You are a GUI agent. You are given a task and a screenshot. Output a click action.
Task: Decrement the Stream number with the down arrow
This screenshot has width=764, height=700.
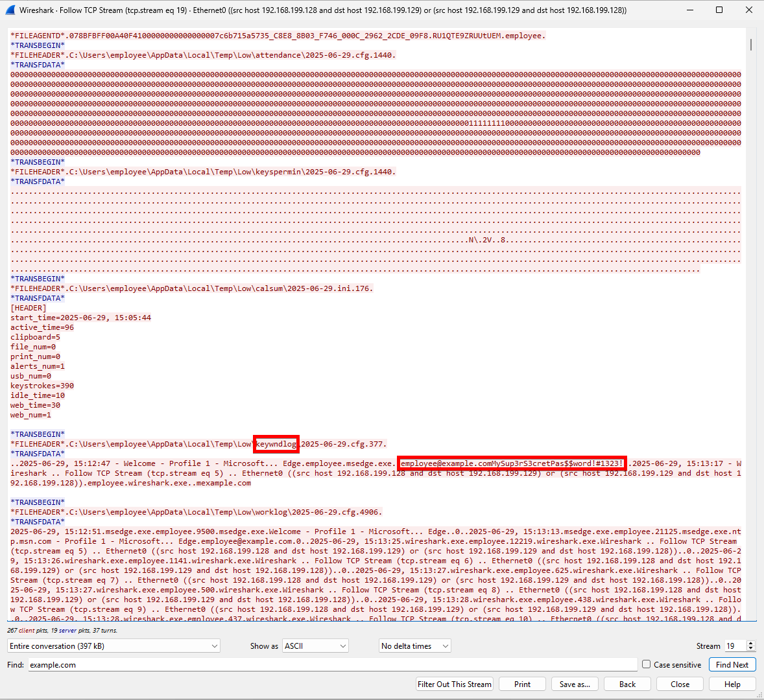click(x=751, y=649)
